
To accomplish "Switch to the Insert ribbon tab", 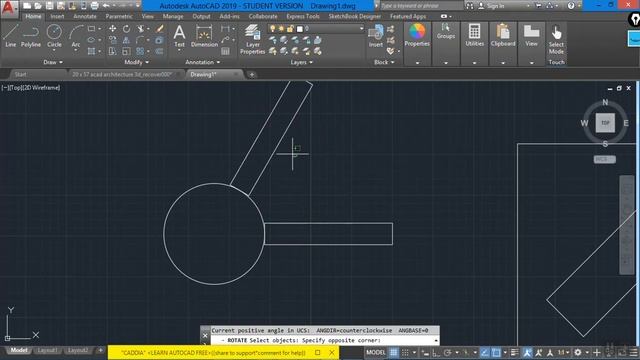I will coord(57,16).
